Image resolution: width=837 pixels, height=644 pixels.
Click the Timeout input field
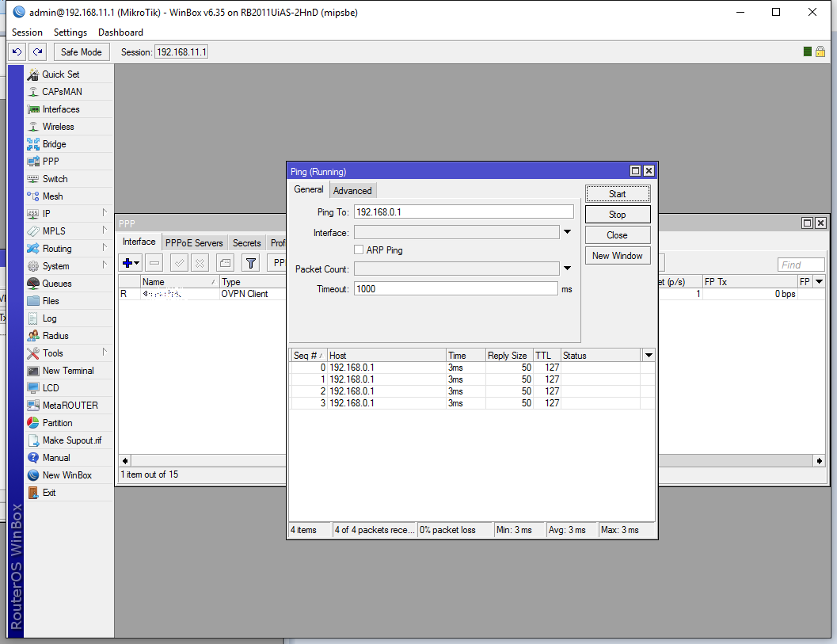[x=456, y=289]
